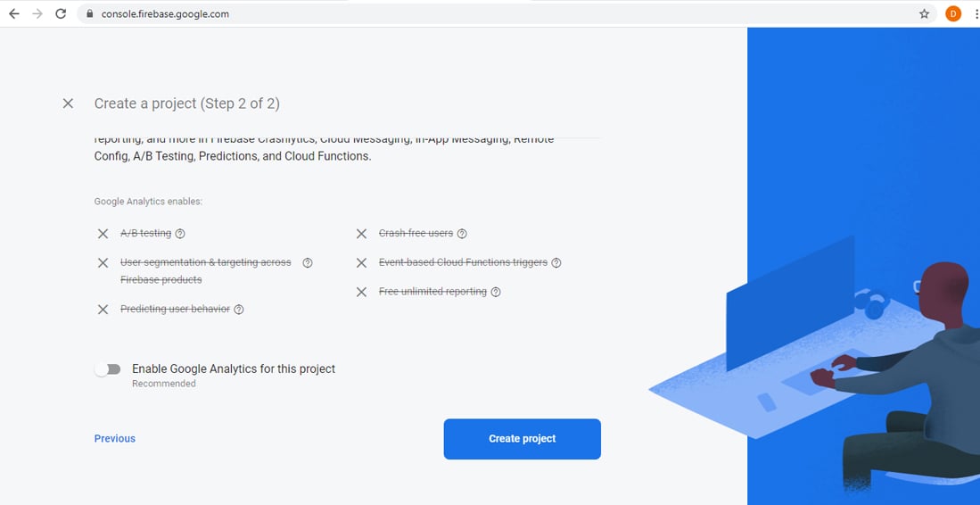This screenshot has height=505, width=980.
Task: Click the struck-through A/B testing label
Action: (145, 233)
